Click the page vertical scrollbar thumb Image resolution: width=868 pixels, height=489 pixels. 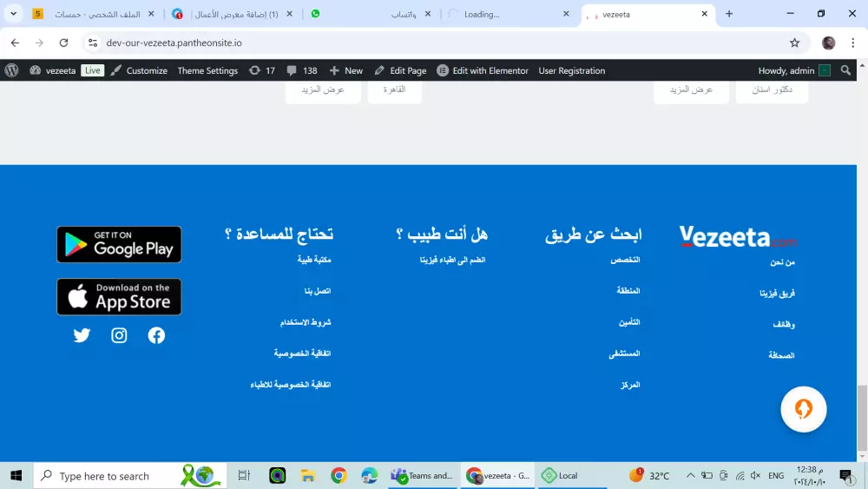(862, 418)
